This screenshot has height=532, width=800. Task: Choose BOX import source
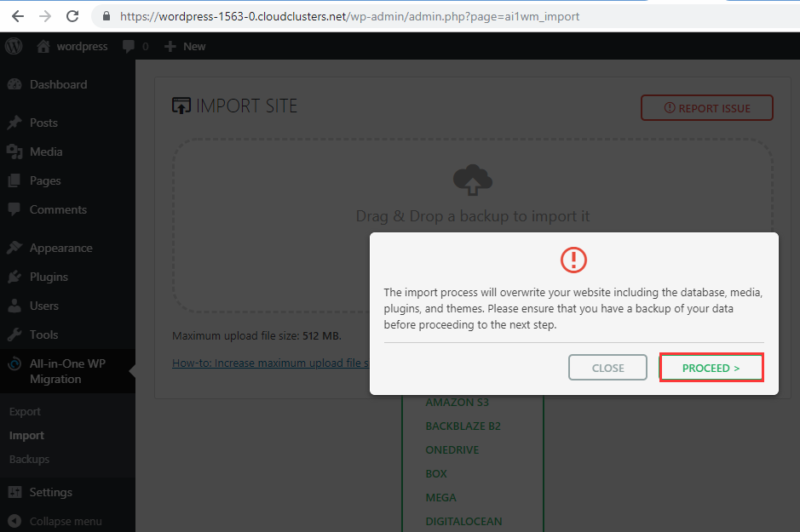[436, 474]
